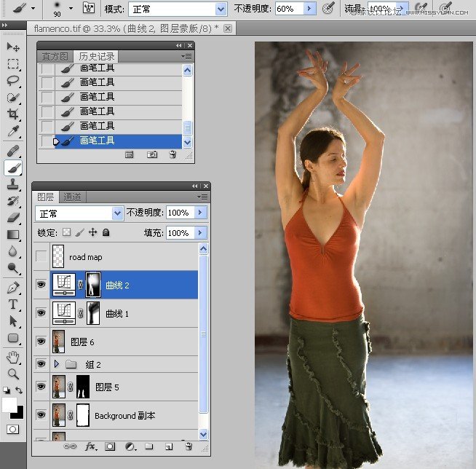
Task: Open the layer blend mode dropdown
Action: click(x=80, y=213)
